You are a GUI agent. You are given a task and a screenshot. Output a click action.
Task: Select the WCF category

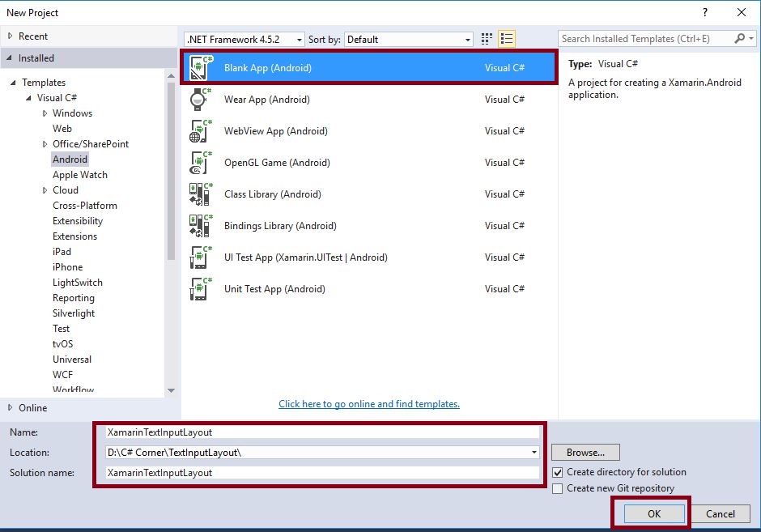(x=62, y=375)
